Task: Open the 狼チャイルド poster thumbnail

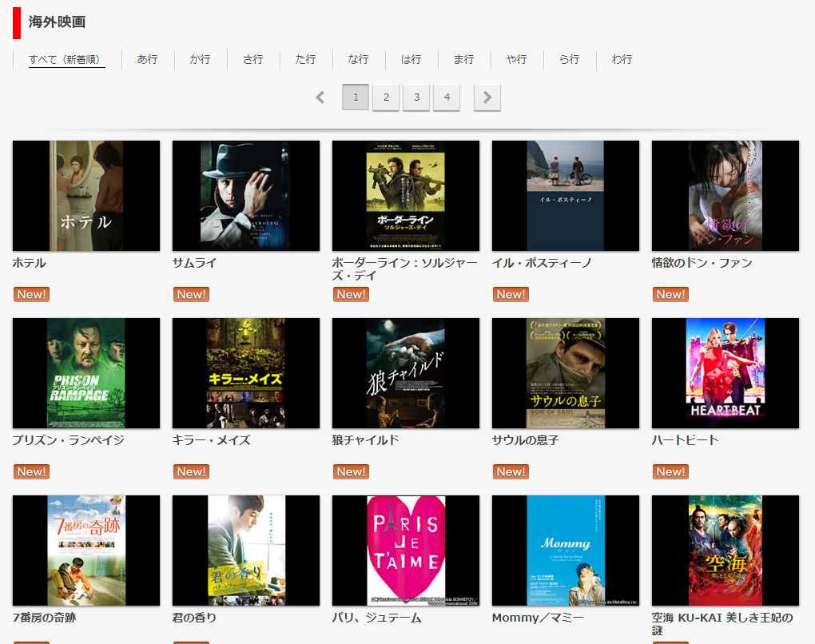Action: pyautogui.click(x=406, y=373)
